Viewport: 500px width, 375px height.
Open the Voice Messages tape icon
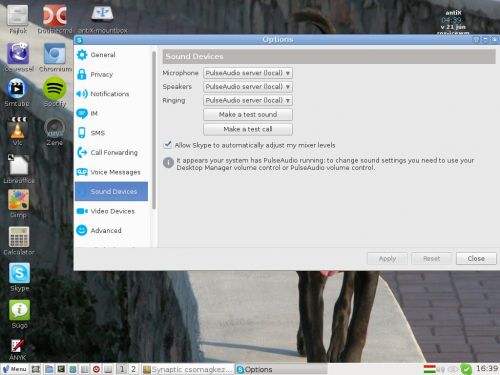tap(82, 172)
